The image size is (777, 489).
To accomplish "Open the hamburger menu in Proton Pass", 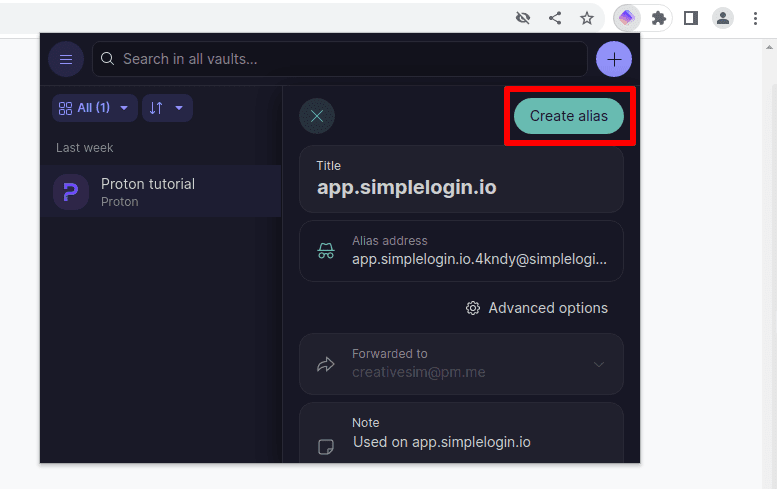I will point(66,59).
